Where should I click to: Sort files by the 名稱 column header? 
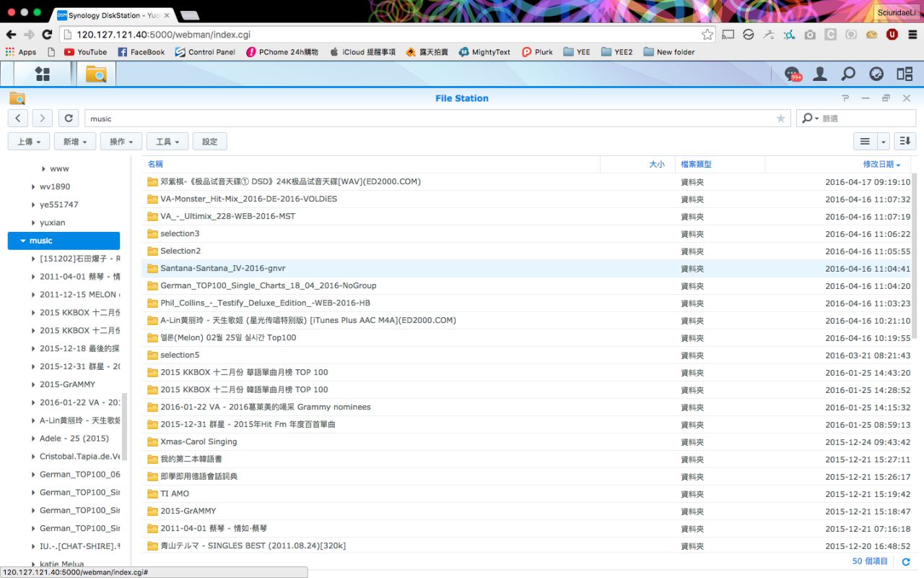(x=155, y=164)
